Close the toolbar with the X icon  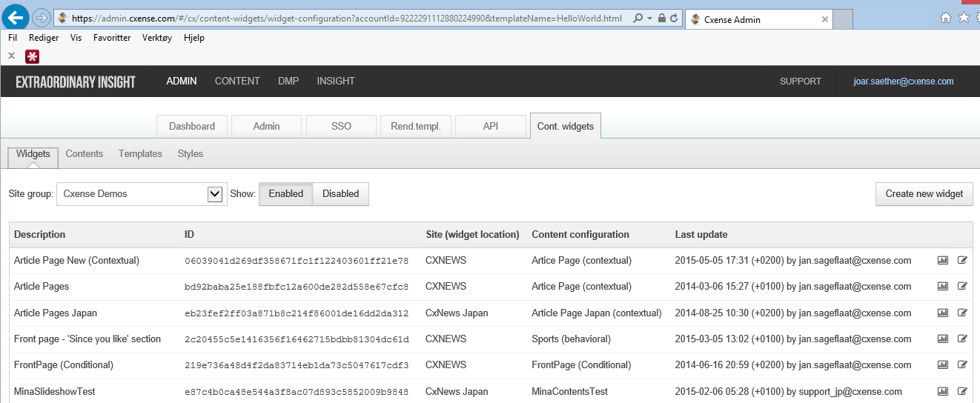11,56
